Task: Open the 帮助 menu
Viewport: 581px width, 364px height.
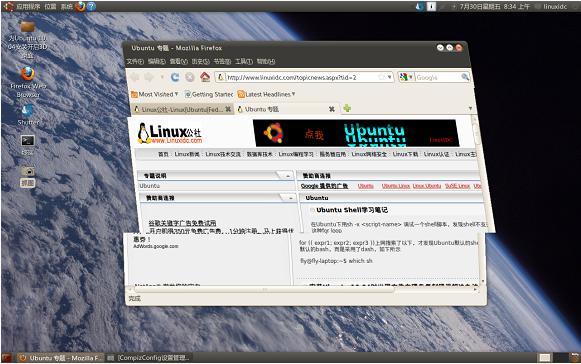Action: [266, 62]
